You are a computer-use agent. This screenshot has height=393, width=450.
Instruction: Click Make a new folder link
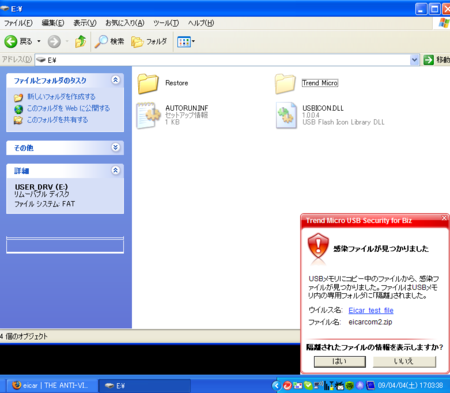click(x=61, y=97)
